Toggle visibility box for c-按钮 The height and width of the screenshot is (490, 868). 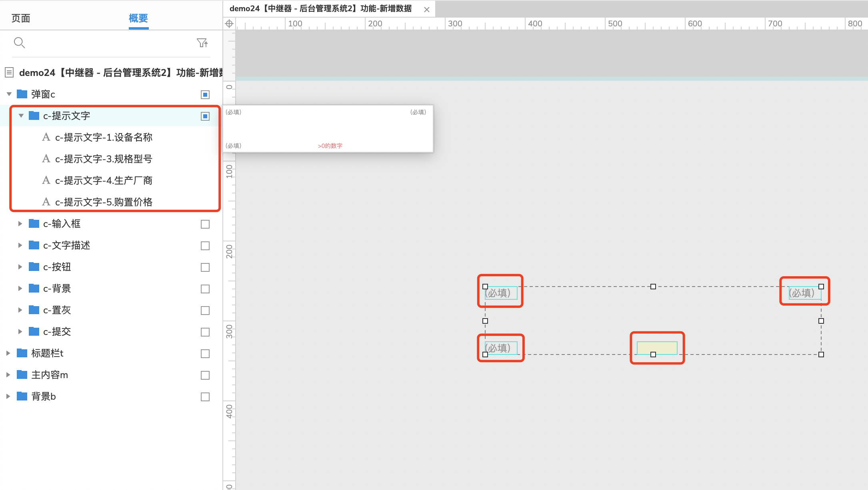point(205,267)
